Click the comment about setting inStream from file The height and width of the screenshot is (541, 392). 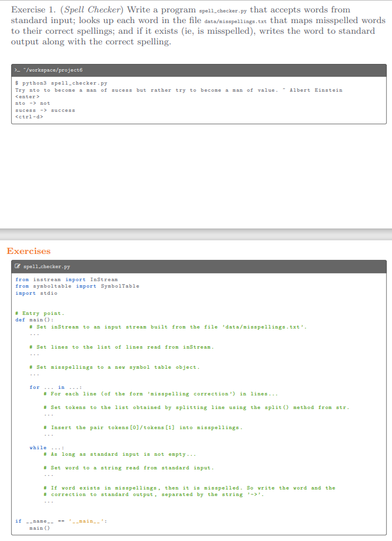point(168,327)
